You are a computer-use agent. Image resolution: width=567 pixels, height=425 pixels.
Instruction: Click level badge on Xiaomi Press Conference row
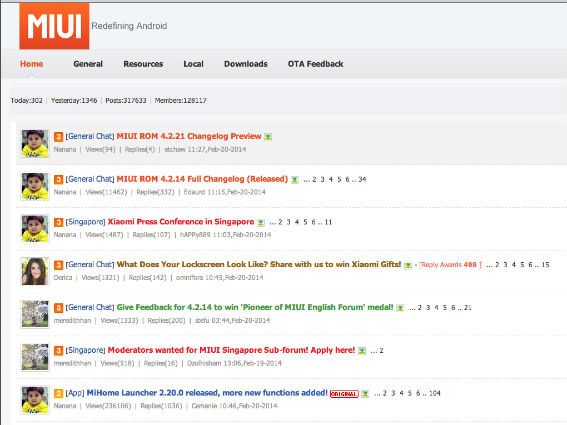click(x=59, y=222)
